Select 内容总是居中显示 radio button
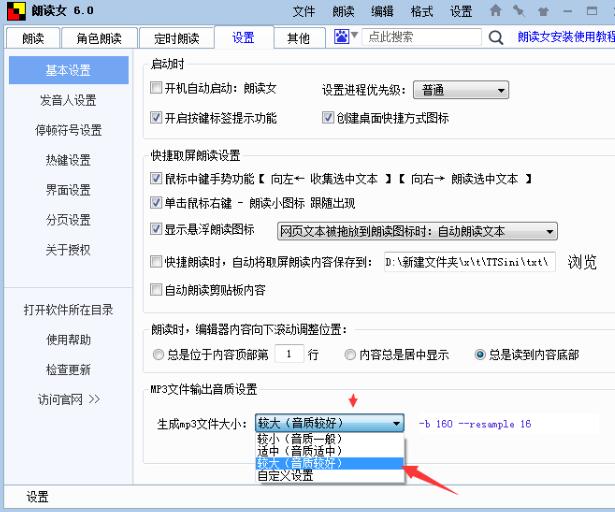Image resolution: width=615 pixels, height=512 pixels. (350, 355)
